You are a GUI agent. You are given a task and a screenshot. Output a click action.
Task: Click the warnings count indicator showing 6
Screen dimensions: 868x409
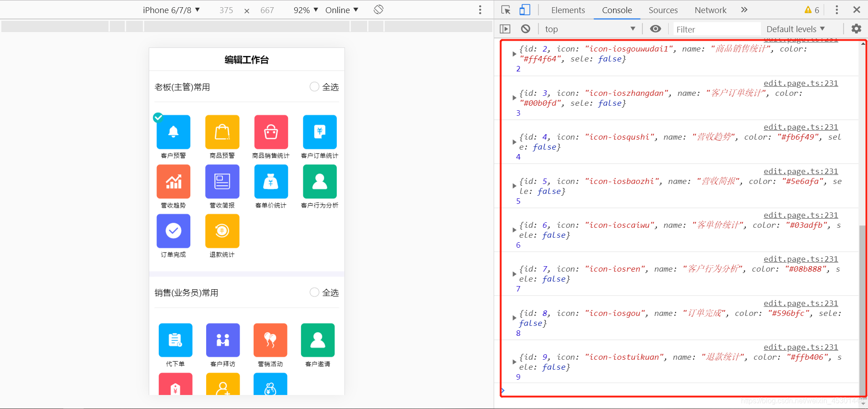coord(812,10)
